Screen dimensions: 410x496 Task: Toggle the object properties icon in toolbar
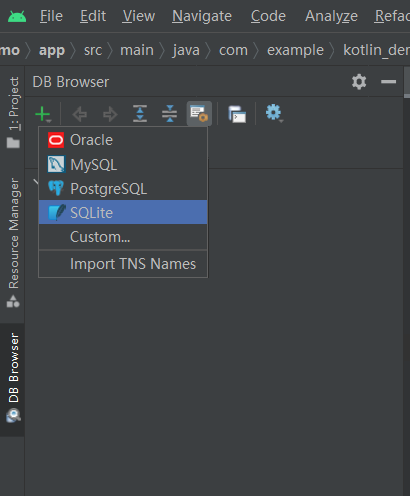199,114
